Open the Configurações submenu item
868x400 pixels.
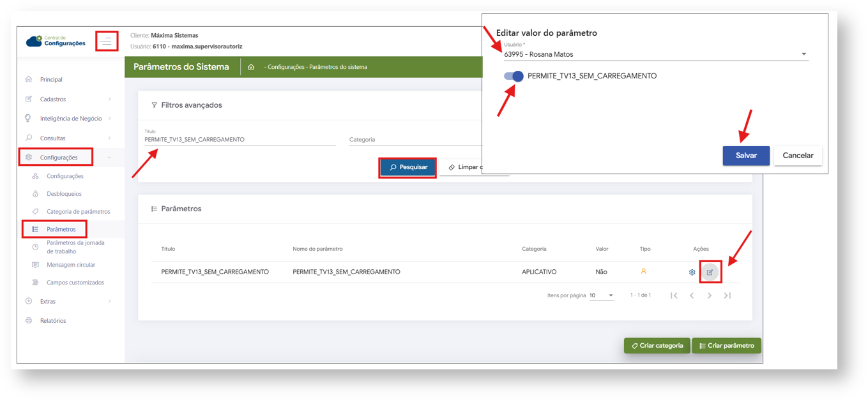coord(65,176)
